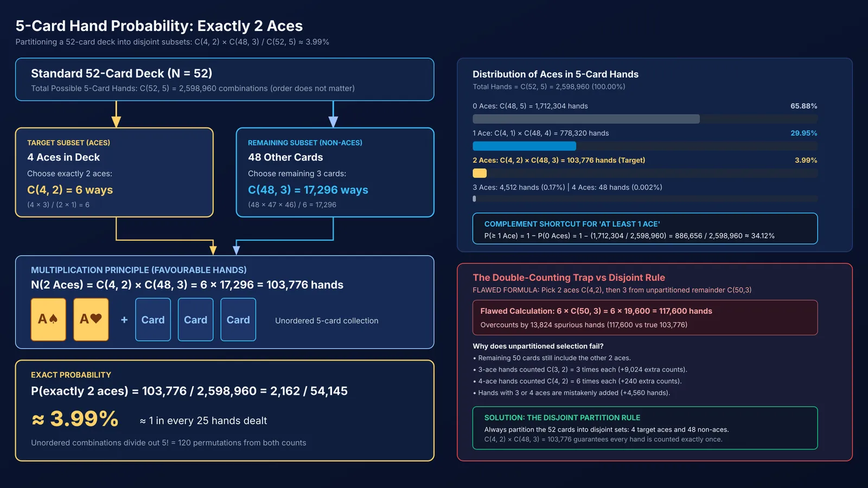Select the N(2 Aces) = 103,776 hands formula

point(187,285)
